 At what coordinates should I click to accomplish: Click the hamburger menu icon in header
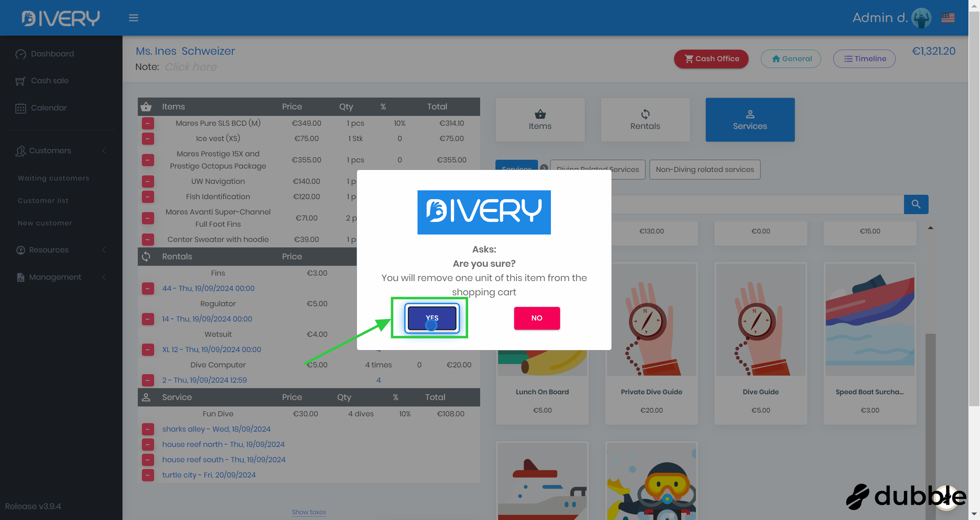coord(133,18)
